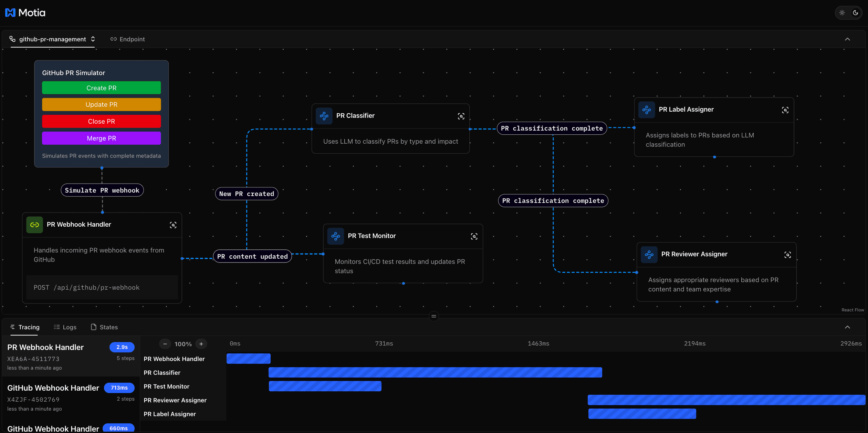Decrease the trace timeline zoom level
The image size is (868, 433).
[x=165, y=344]
